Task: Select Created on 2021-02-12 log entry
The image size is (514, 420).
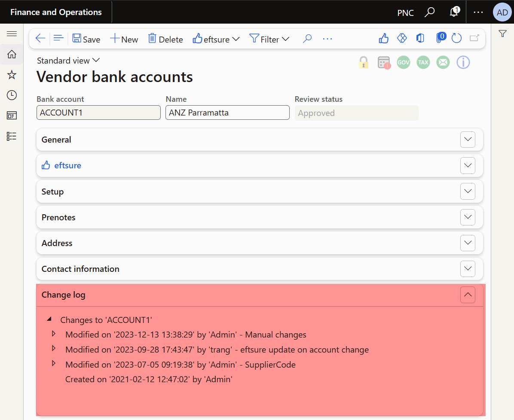Action: tap(149, 379)
